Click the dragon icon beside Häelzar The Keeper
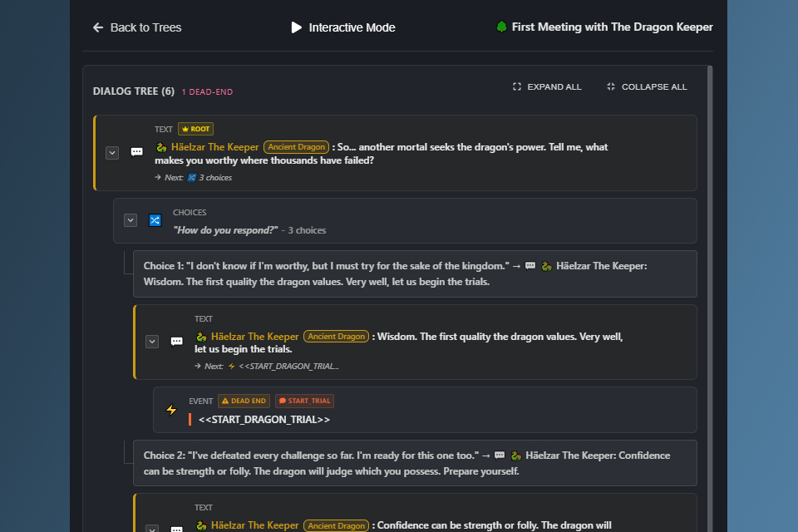The width and height of the screenshot is (798, 532). click(x=162, y=146)
